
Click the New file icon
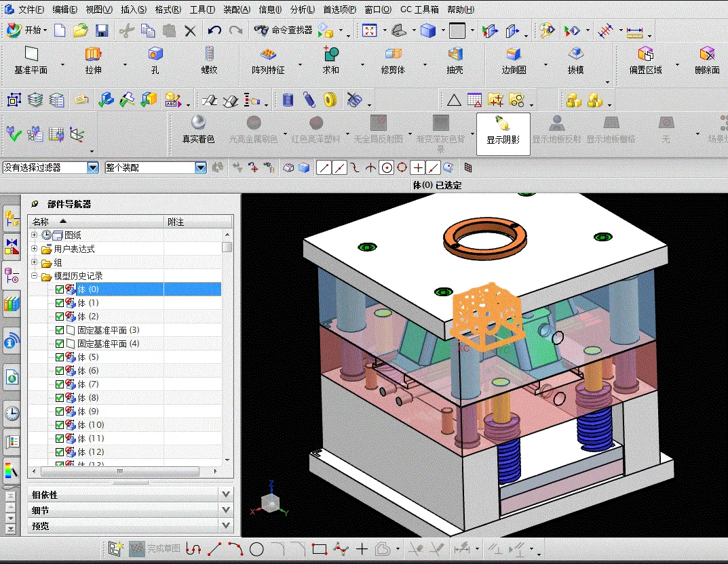click(x=60, y=31)
